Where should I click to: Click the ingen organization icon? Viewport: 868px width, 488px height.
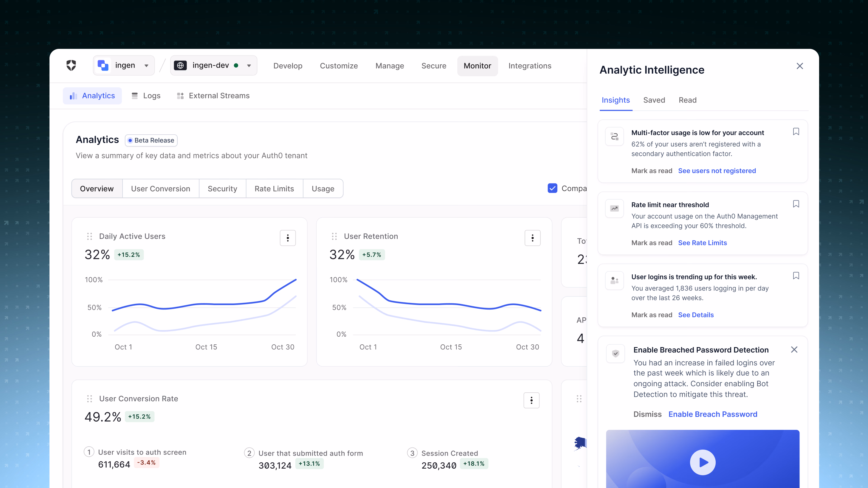pyautogui.click(x=103, y=65)
